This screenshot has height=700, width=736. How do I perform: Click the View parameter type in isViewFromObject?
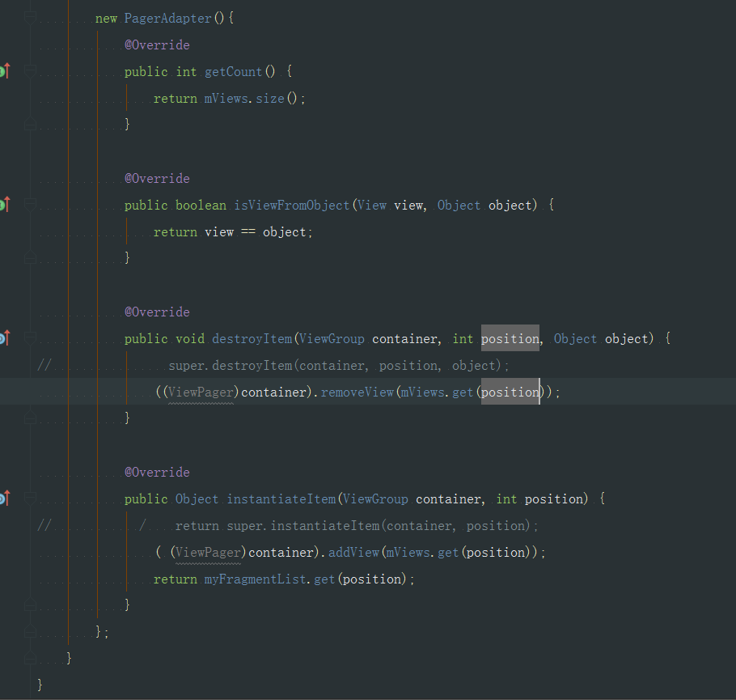pyautogui.click(x=372, y=205)
